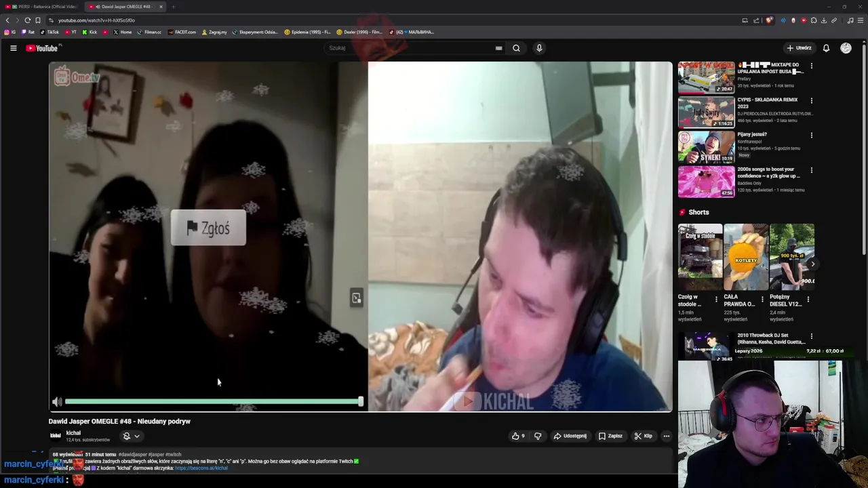The width and height of the screenshot is (868, 488).
Task: Open the Brave Shields icon
Action: 769,20
